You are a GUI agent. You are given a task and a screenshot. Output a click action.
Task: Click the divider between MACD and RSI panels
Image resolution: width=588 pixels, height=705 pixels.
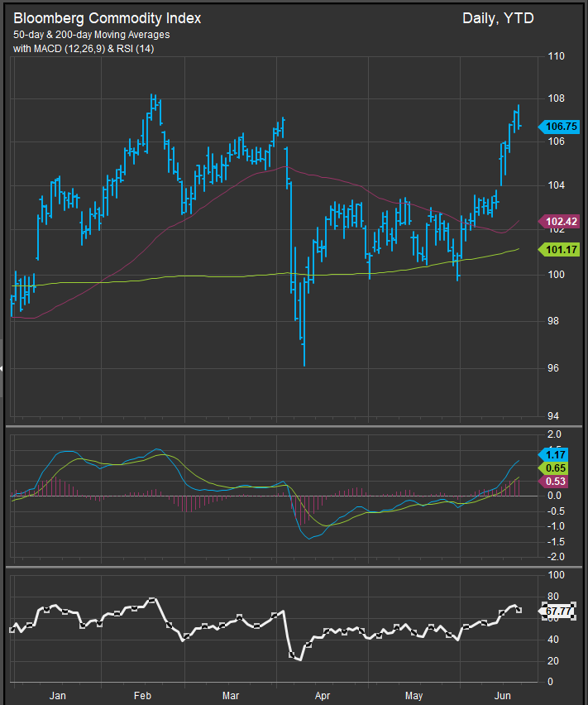tap(294, 566)
